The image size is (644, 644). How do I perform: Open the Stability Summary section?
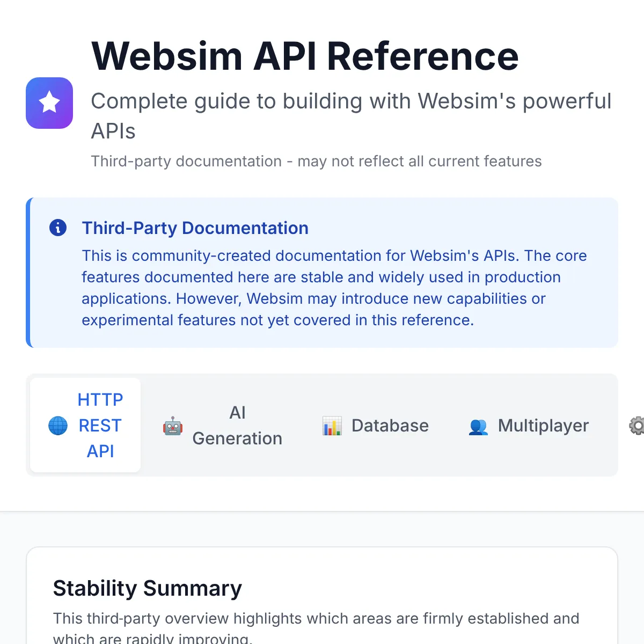click(148, 588)
